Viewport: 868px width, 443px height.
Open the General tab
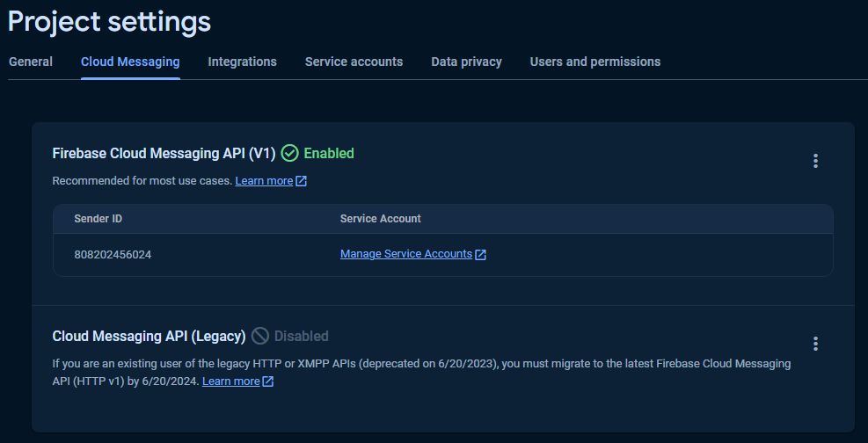coord(31,62)
